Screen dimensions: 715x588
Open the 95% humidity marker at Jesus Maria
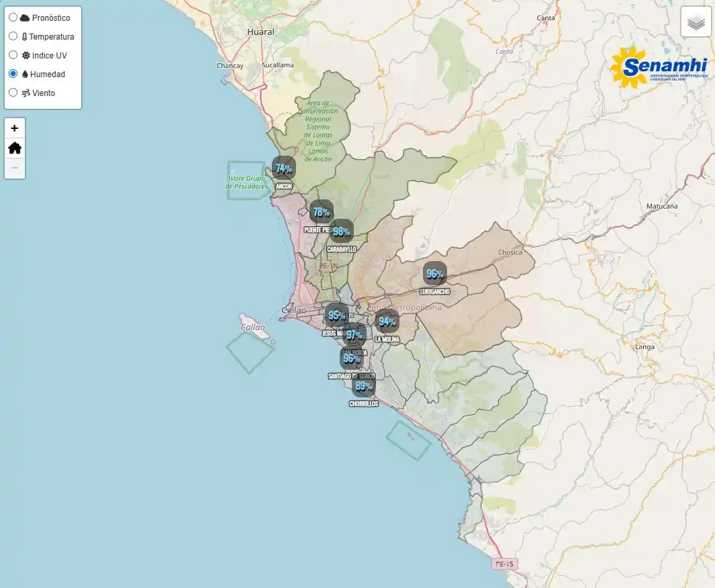tap(336, 315)
